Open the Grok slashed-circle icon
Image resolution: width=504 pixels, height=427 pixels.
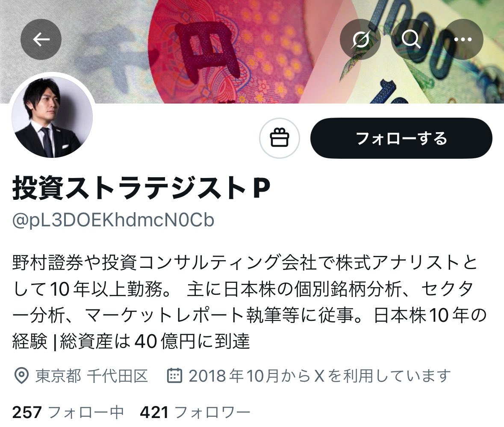tap(360, 39)
